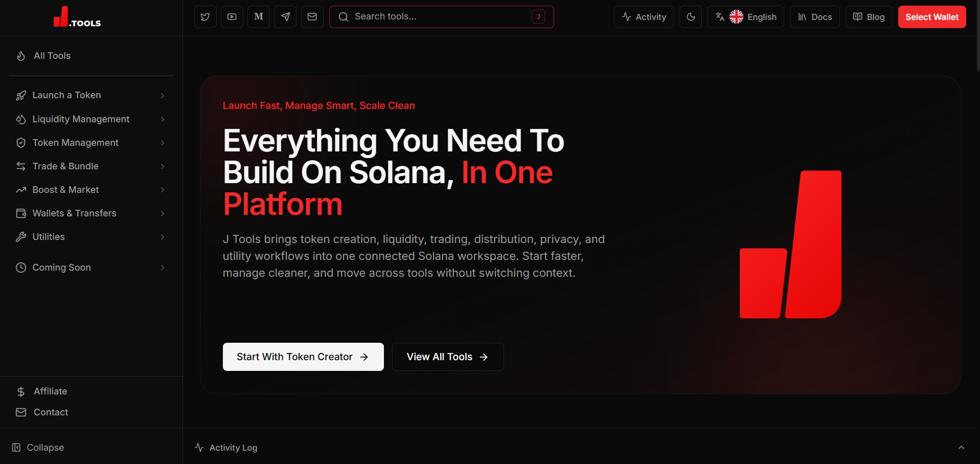The height and width of the screenshot is (464, 980).
Task: Open Docs from the header
Action: [815, 17]
